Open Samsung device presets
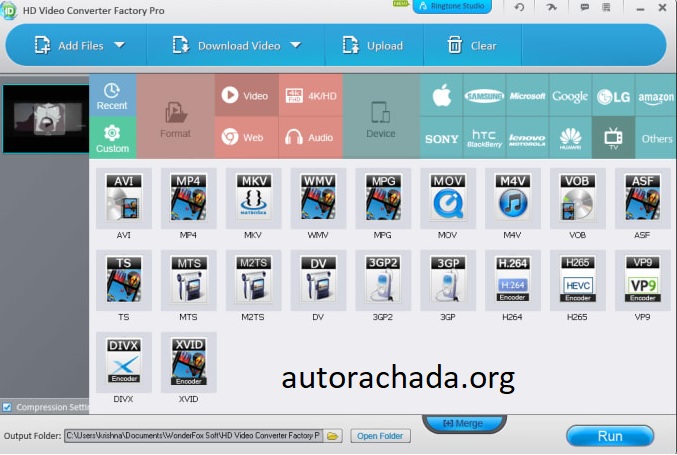 [484, 95]
